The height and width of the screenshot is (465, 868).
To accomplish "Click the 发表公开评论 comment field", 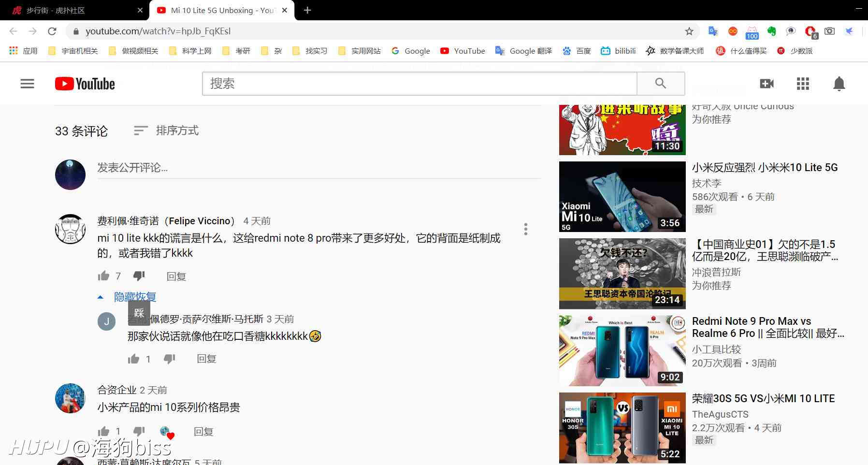I will [x=319, y=168].
